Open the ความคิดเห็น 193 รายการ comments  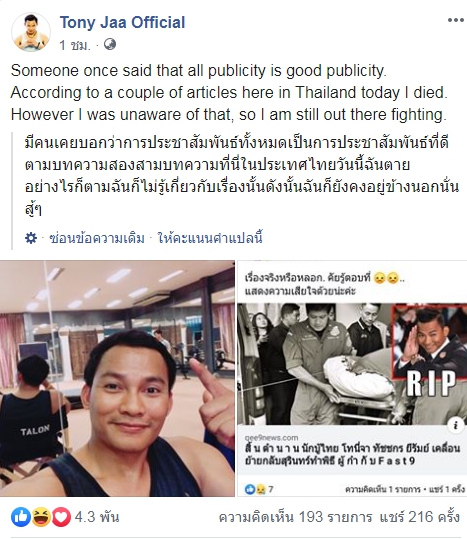click(x=296, y=517)
